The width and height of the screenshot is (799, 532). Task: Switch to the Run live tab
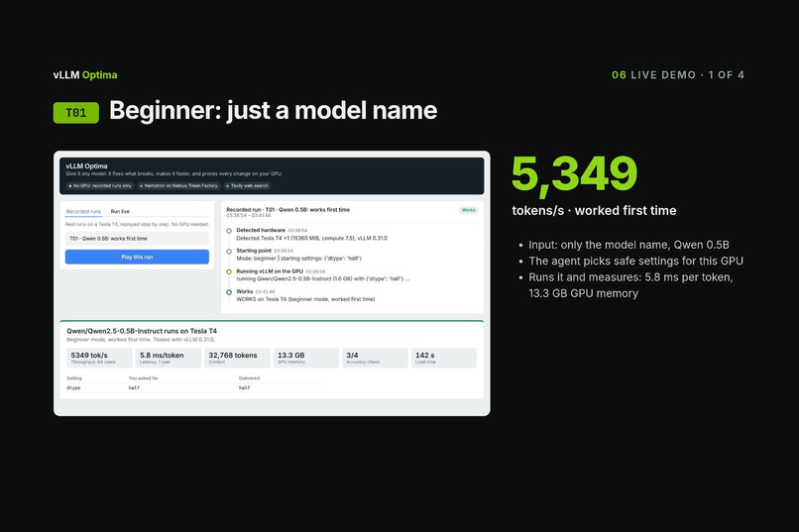120,211
